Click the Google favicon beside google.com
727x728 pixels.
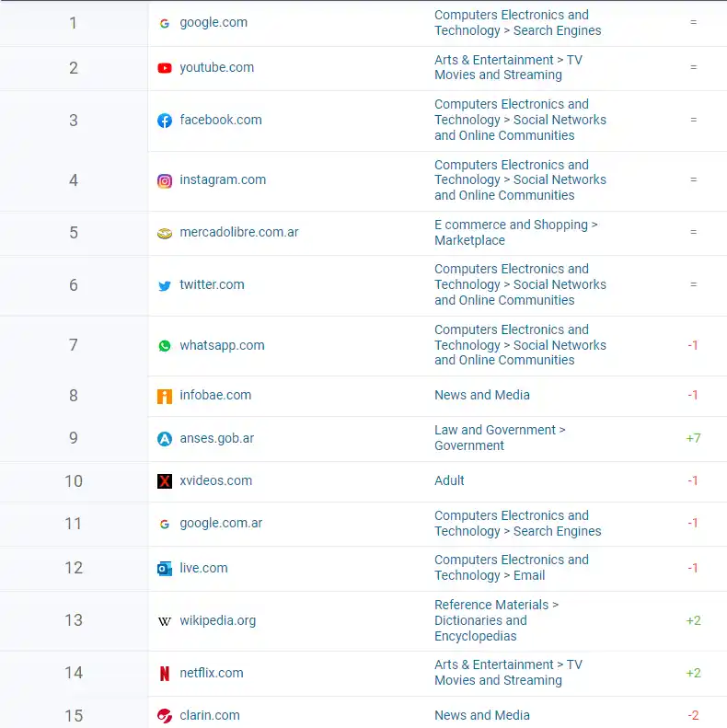(x=165, y=23)
